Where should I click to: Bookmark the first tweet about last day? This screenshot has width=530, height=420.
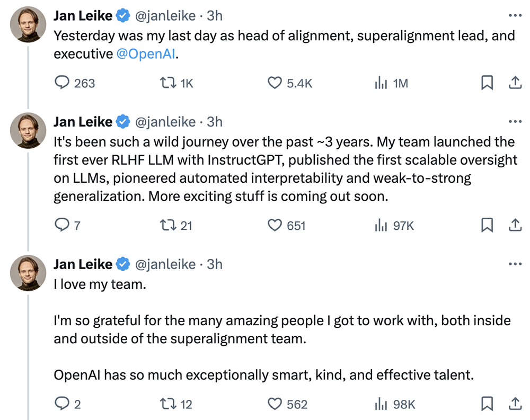(487, 83)
